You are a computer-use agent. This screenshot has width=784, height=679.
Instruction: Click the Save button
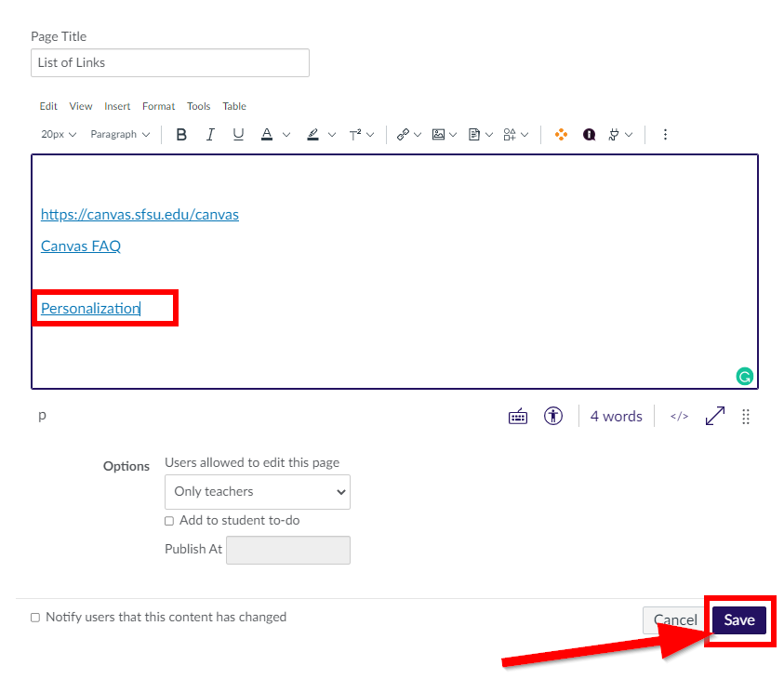click(739, 620)
